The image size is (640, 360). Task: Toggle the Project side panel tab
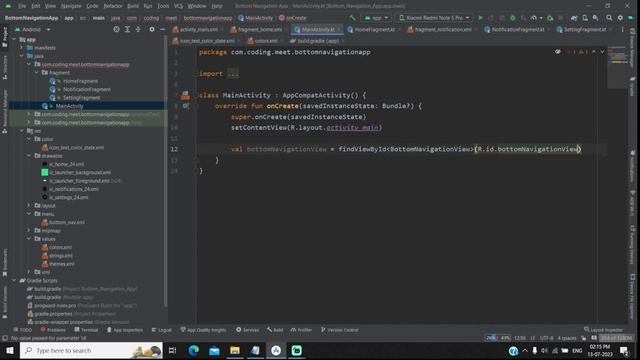click(x=5, y=37)
